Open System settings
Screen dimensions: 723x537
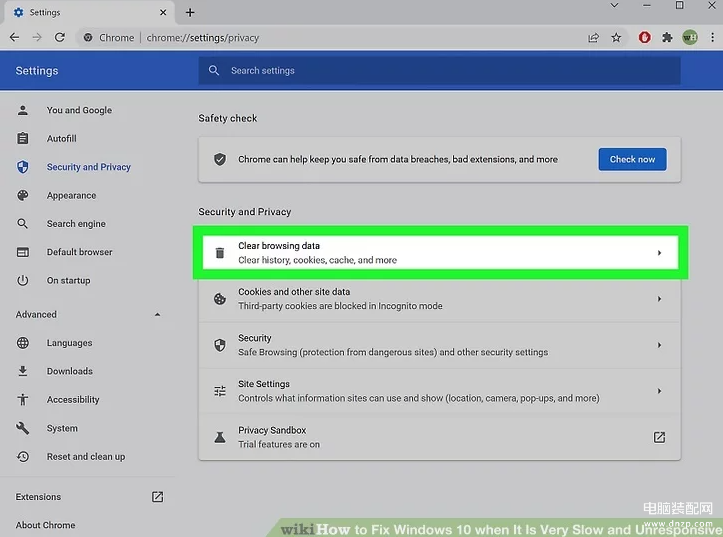click(62, 428)
